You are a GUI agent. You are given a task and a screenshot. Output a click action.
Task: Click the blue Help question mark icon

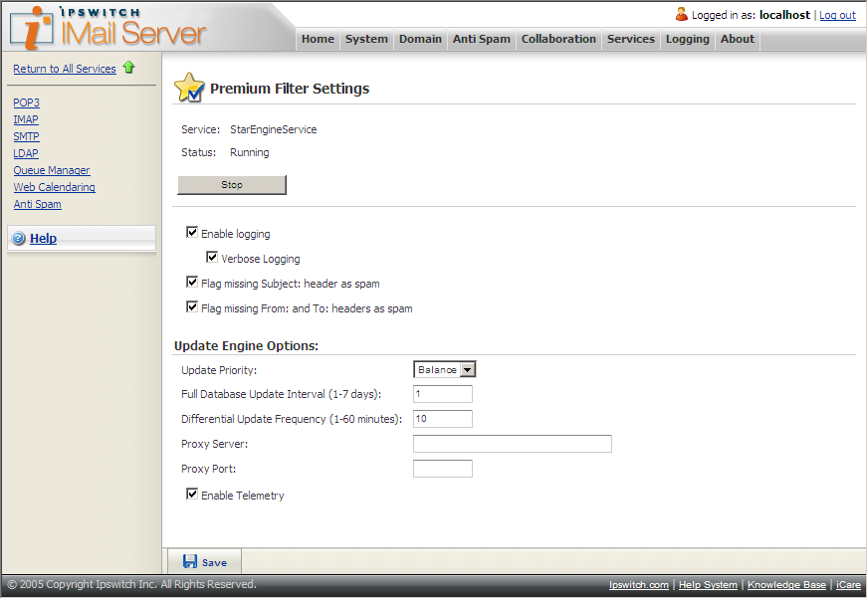coord(18,239)
